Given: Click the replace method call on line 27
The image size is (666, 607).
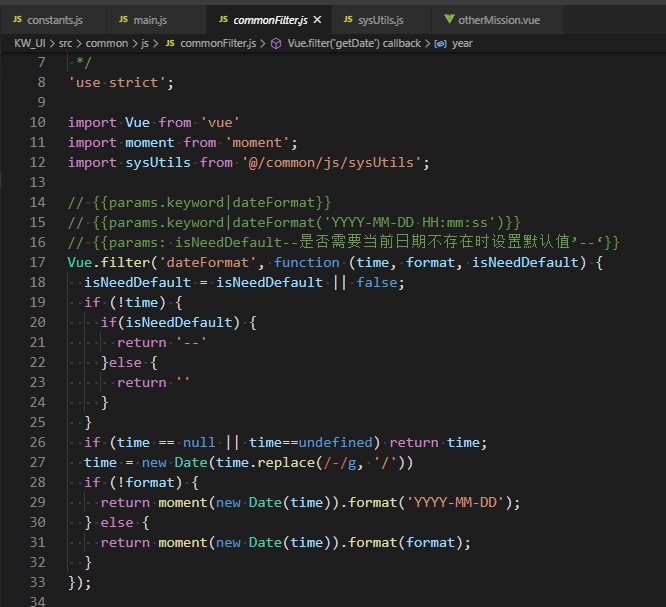Looking at the screenshot, I should point(286,462).
